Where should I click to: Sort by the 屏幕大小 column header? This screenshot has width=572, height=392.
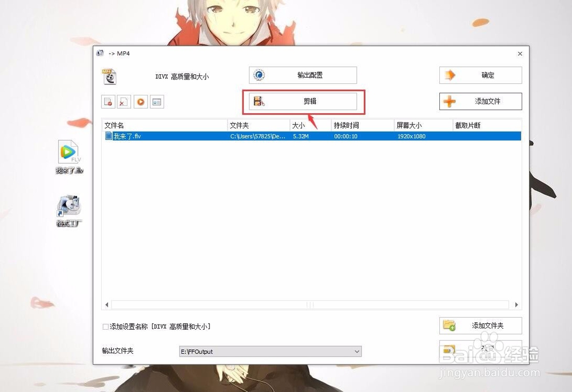[423, 125]
